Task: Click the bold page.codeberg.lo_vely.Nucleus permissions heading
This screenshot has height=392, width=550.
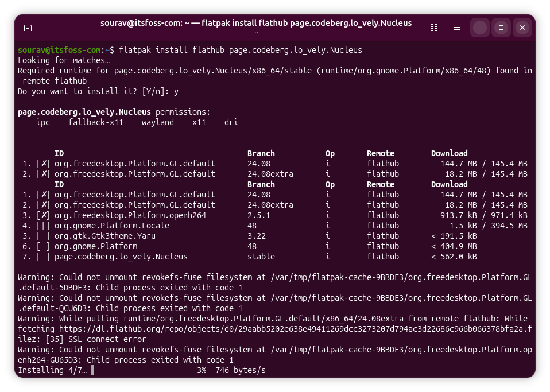Action: click(84, 112)
